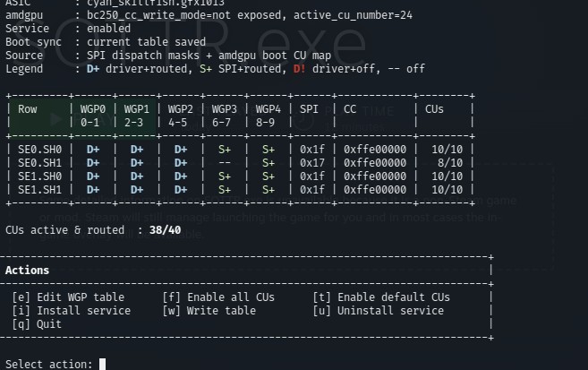This screenshot has width=588, height=370.
Task: Click the WGP0 D+ cell in SE0.SH0
Action: point(93,150)
